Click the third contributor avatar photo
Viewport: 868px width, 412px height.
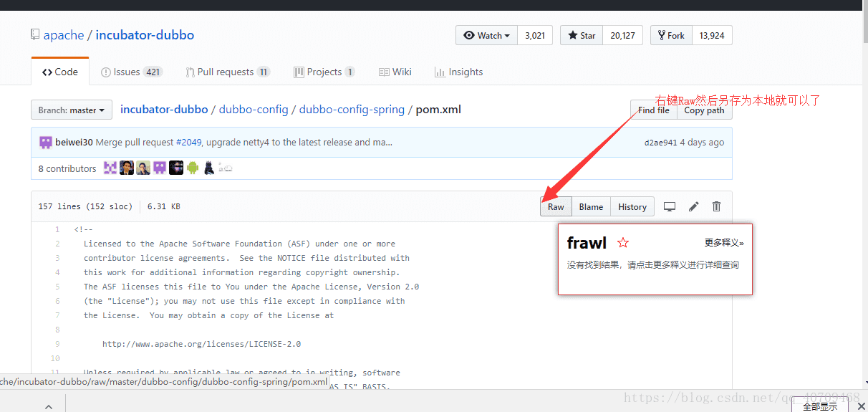point(143,168)
